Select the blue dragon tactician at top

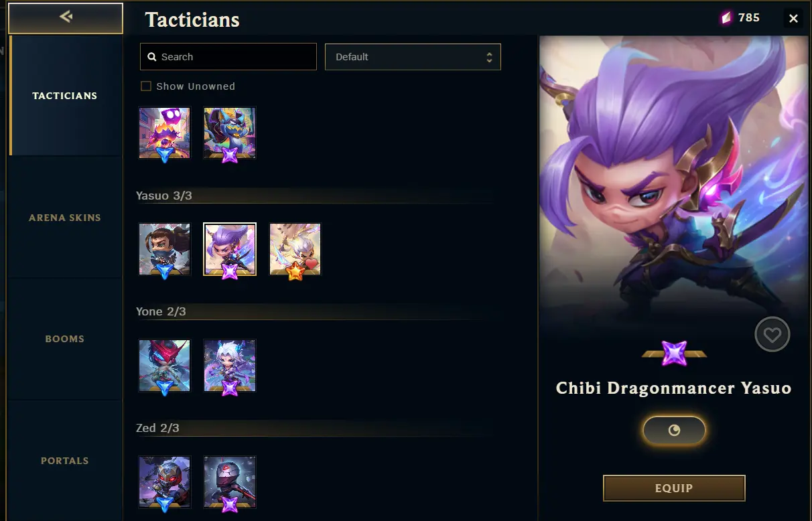[230, 133]
